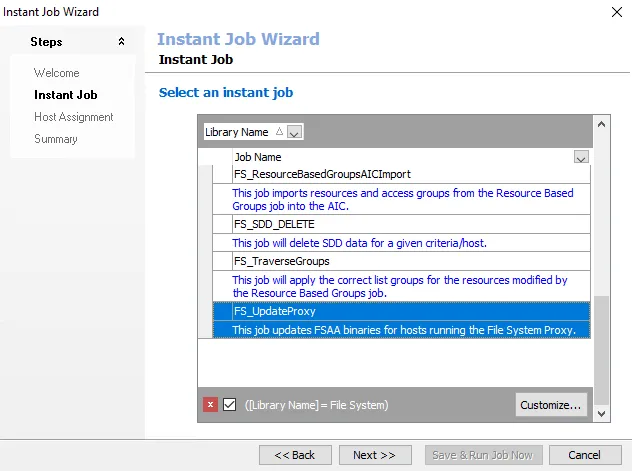Click Save & Run Job Now button
Image resolution: width=632 pixels, height=471 pixels.
click(483, 455)
